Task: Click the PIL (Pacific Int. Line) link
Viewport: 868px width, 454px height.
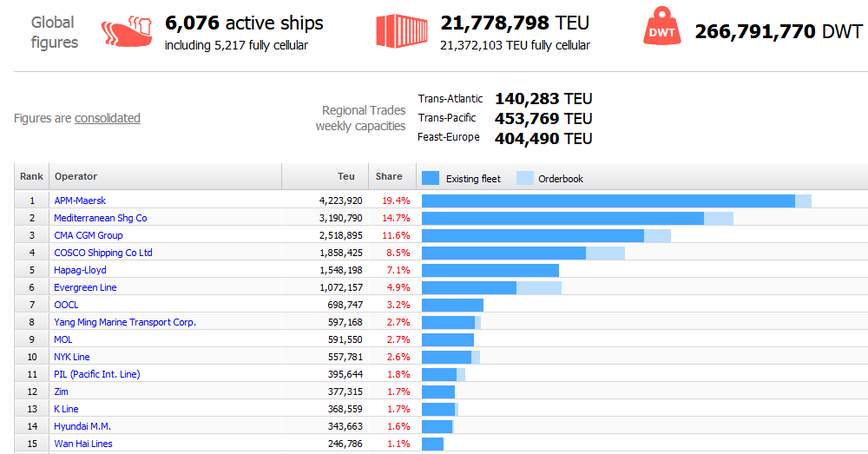Action: coord(97,374)
